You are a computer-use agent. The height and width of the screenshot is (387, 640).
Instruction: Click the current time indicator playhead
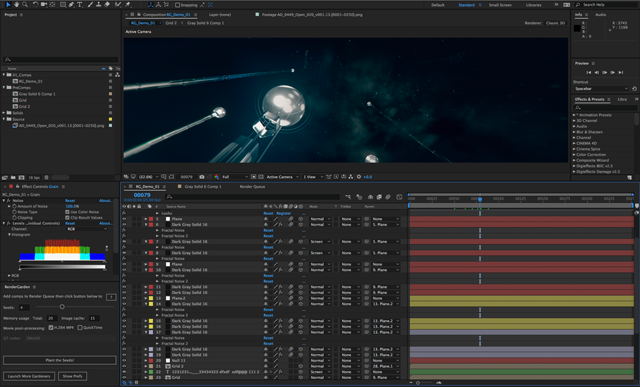480,199
